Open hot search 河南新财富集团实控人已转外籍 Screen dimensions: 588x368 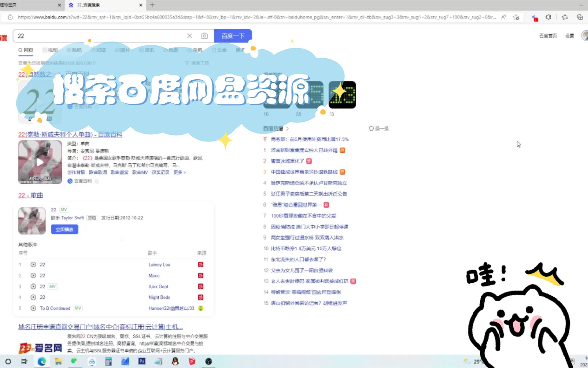point(304,150)
